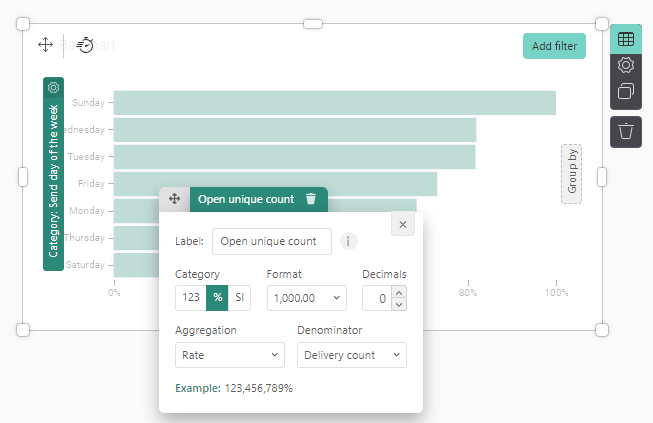
Task: Click the move handle beside Open unique count
Action: point(174,199)
